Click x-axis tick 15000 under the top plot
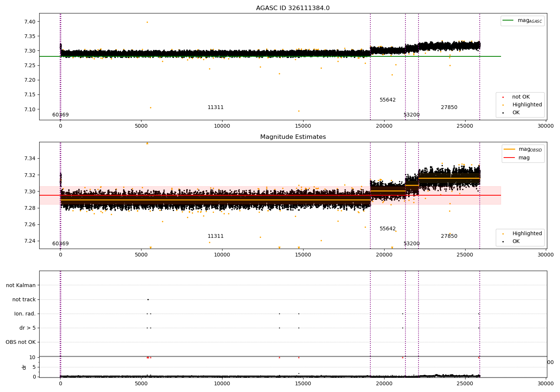 [x=303, y=126]
